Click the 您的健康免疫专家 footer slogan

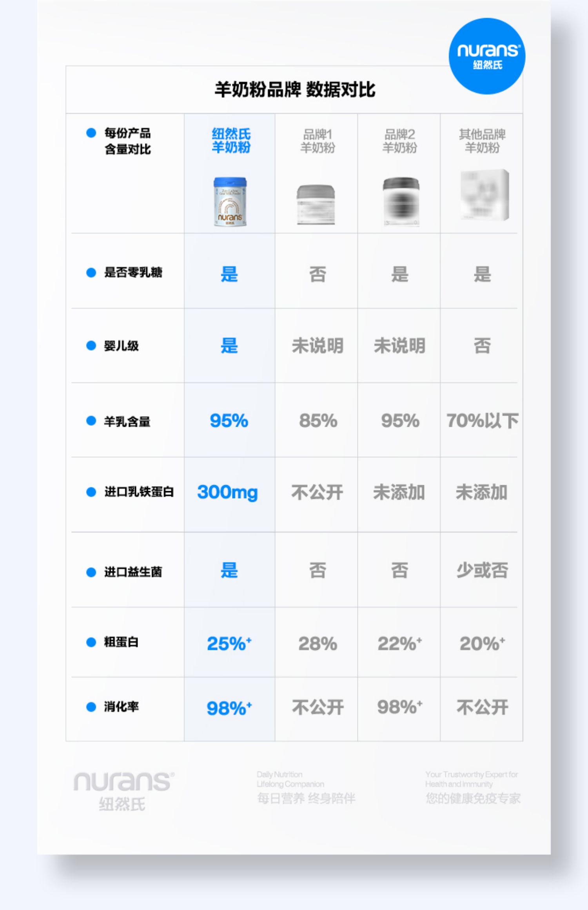click(473, 798)
